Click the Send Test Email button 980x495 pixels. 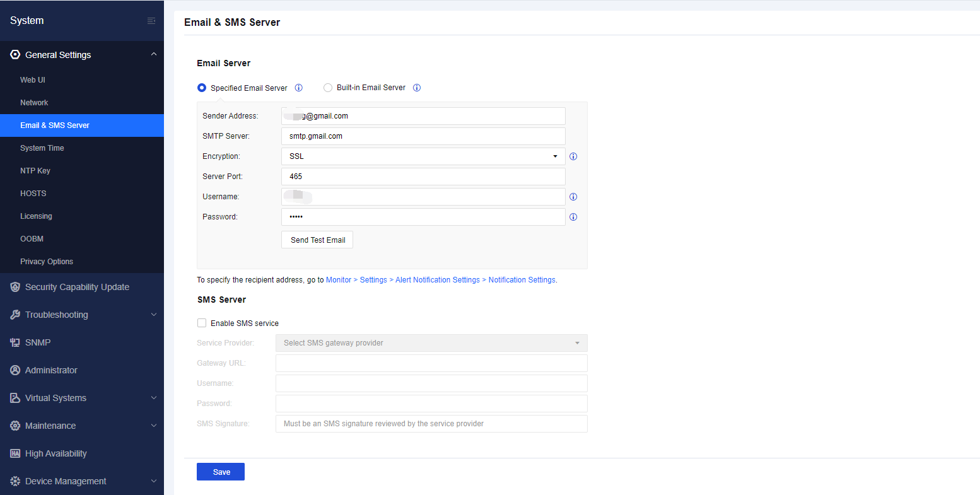317,240
